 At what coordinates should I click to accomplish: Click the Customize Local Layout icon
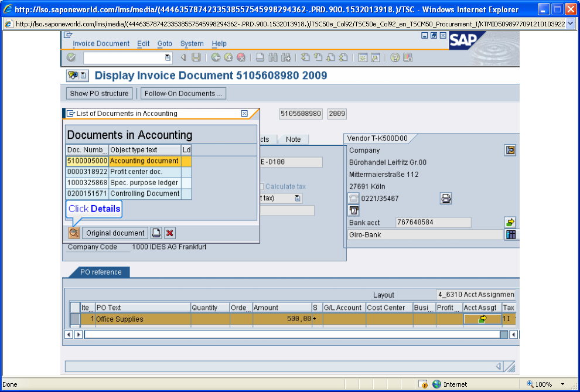tap(408, 57)
